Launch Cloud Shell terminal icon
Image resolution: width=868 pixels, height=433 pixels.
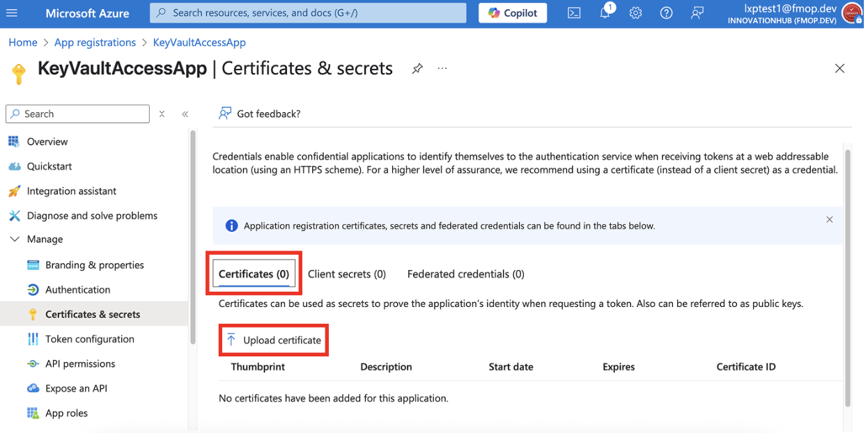tap(574, 13)
